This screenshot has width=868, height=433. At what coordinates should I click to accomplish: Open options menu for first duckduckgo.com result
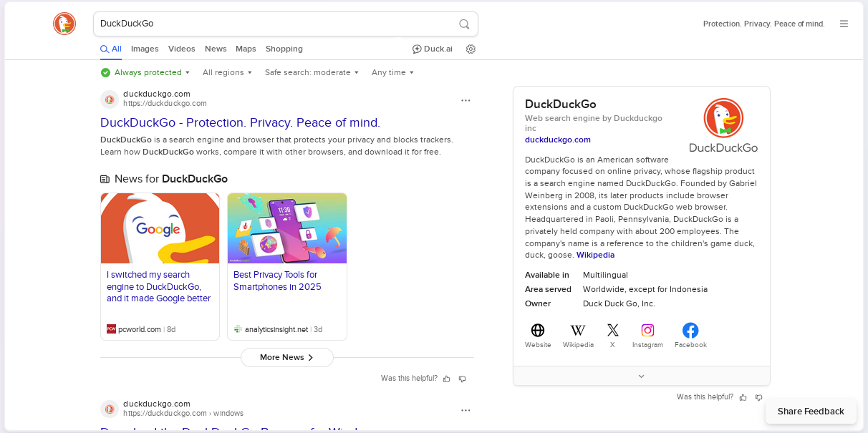point(466,100)
